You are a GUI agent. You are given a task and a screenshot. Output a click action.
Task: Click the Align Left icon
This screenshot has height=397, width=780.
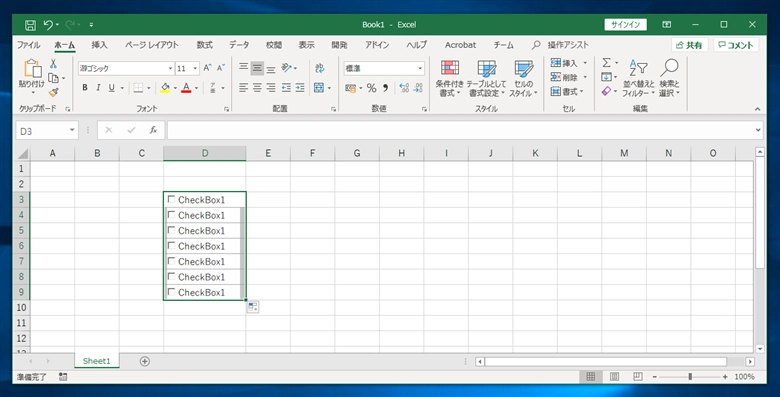pyautogui.click(x=243, y=88)
